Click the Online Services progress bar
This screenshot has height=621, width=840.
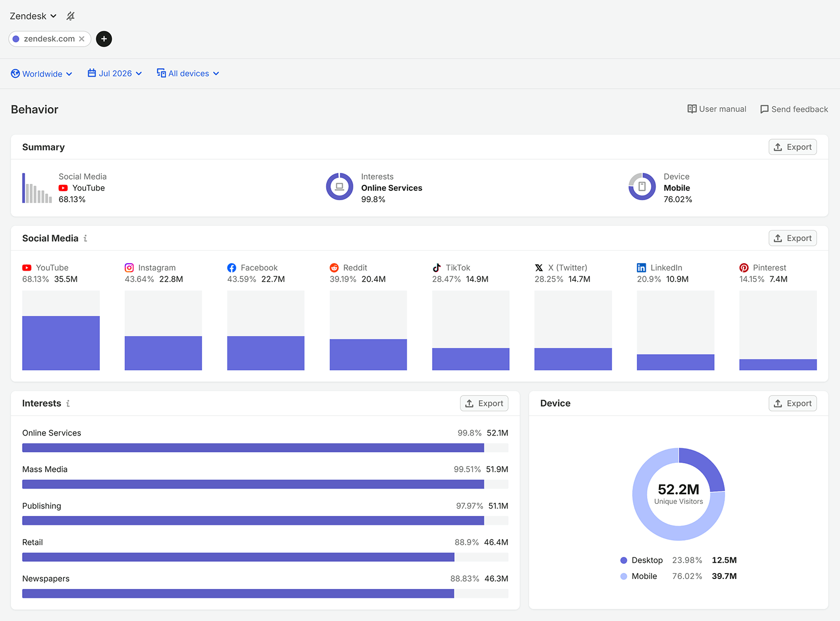pyautogui.click(x=265, y=448)
